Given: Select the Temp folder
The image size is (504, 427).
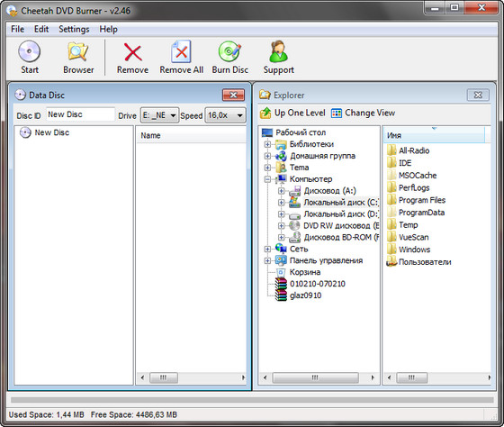Looking at the screenshot, I should [x=402, y=224].
